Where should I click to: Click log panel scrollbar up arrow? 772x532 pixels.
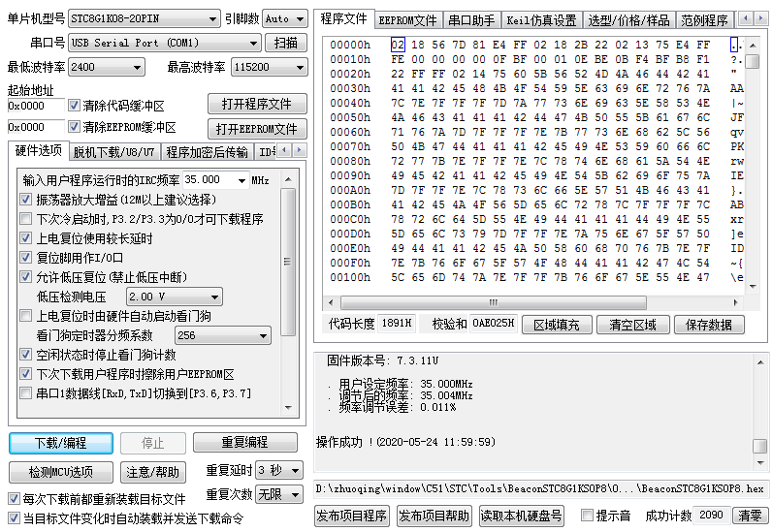(x=760, y=362)
